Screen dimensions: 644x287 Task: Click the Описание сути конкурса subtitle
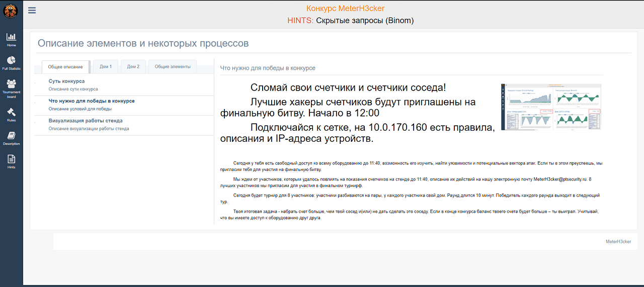pyautogui.click(x=73, y=89)
